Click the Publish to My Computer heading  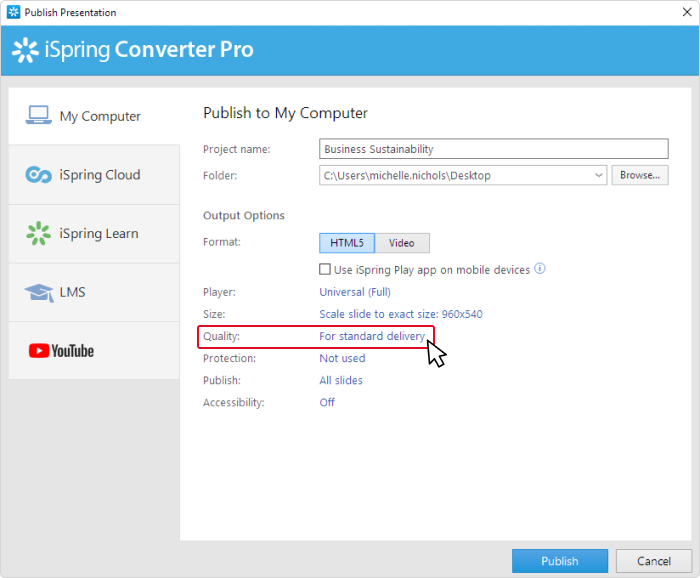(285, 113)
